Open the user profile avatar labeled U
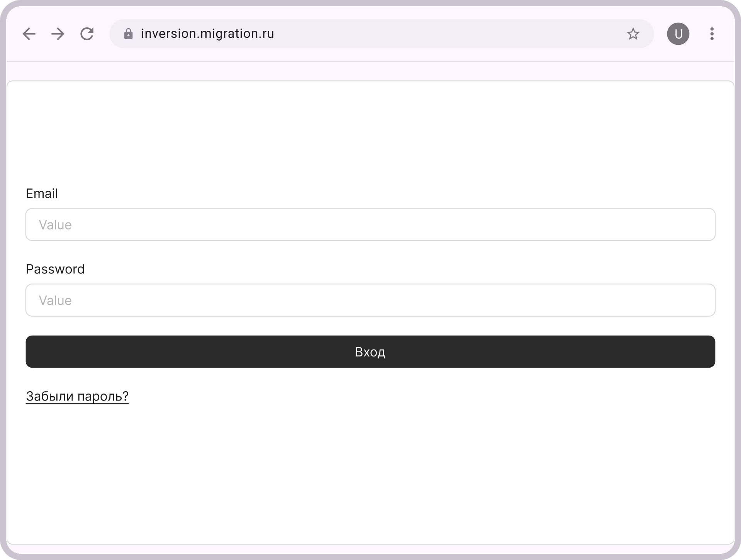 [678, 34]
